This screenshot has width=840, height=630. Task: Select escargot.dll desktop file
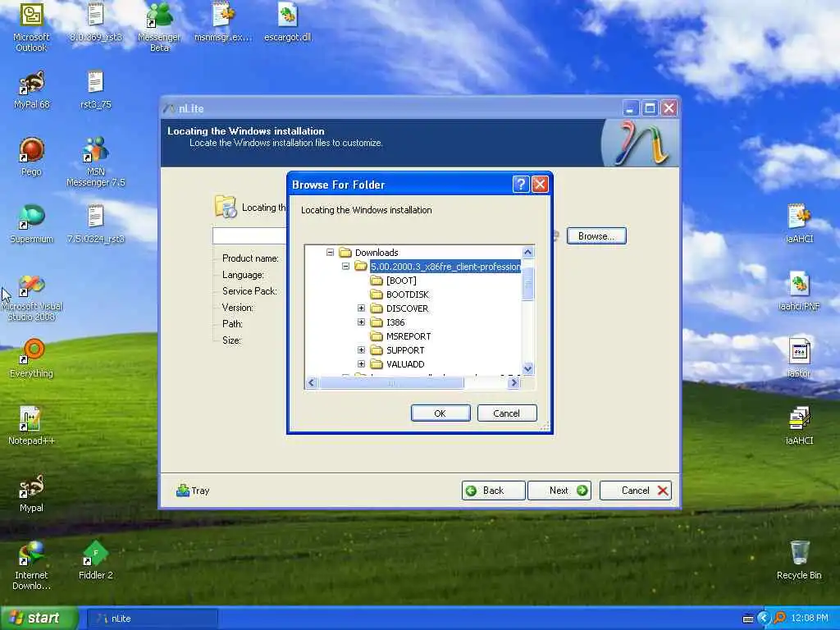(x=288, y=22)
